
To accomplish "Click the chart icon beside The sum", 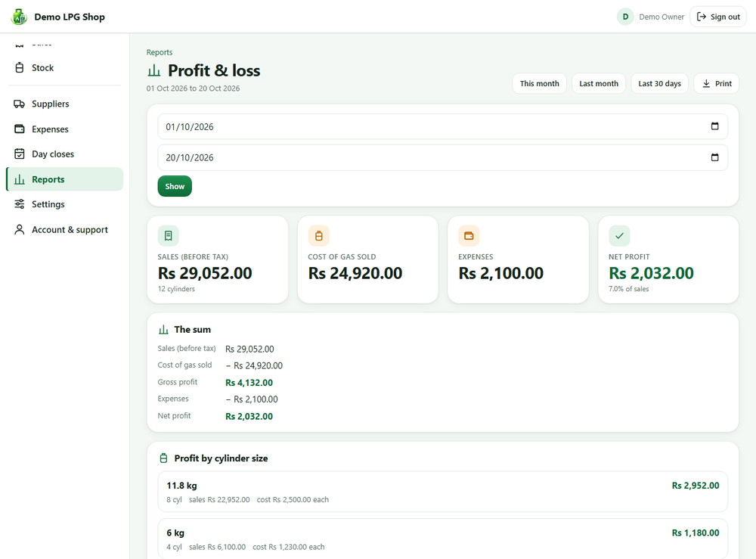I will click(163, 330).
